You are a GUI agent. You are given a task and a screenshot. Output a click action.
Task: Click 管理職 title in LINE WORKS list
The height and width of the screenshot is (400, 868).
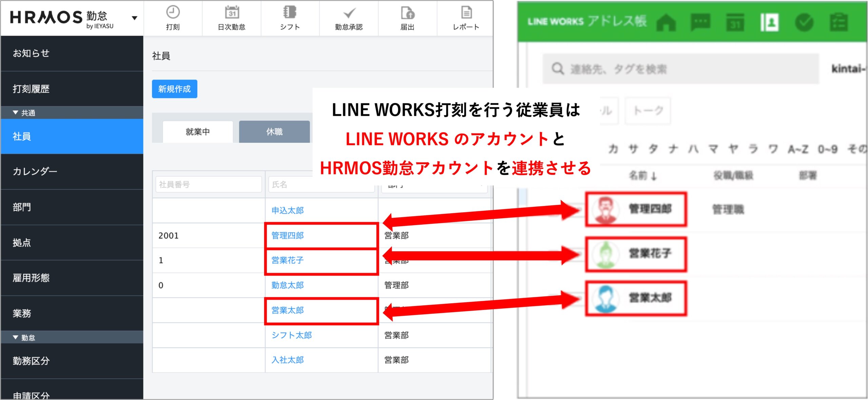pos(728,209)
